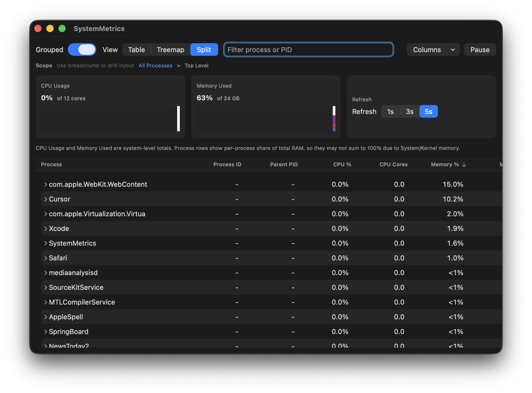This screenshot has height=393, width=532.
Task: Expand the Safari process row
Action: tap(45, 258)
